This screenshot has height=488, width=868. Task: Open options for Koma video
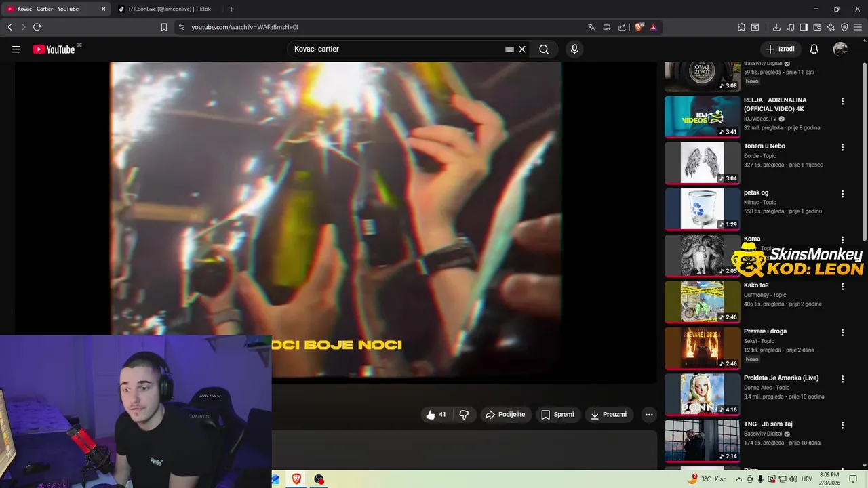tap(842, 240)
